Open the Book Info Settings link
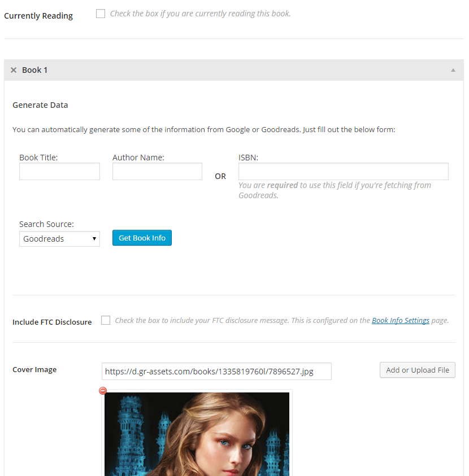Viewport: 469px width, 476px height. tap(401, 321)
